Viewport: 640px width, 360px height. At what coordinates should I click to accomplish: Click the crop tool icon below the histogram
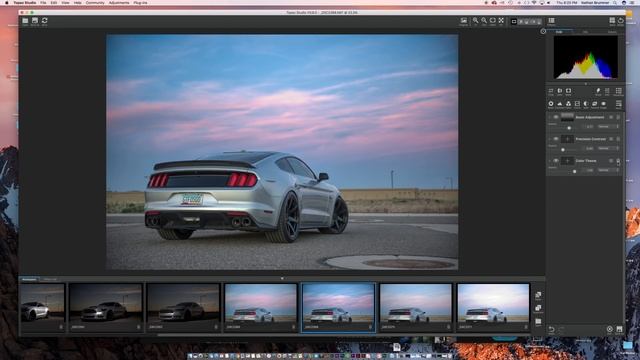[551, 91]
